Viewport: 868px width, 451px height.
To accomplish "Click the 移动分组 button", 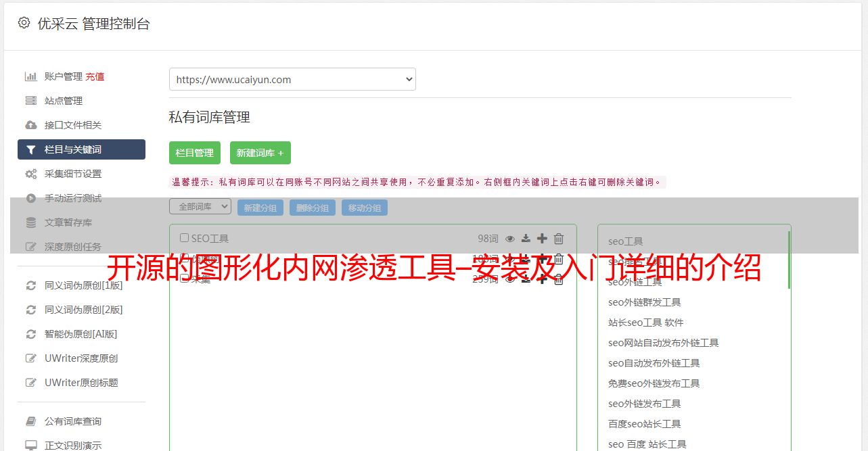I will (x=365, y=208).
